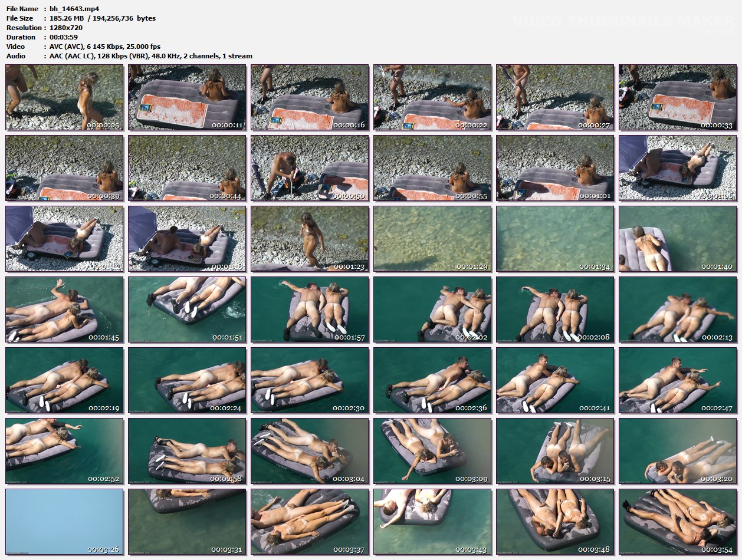This screenshot has width=742, height=560.
Task: Open the frame timestamped 00:01:51
Action: [187, 309]
